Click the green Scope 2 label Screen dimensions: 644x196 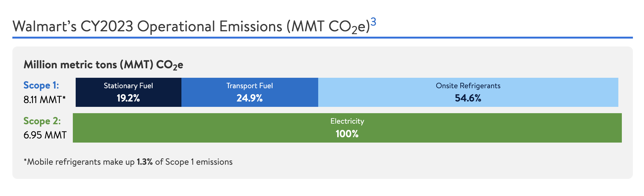[42, 121]
